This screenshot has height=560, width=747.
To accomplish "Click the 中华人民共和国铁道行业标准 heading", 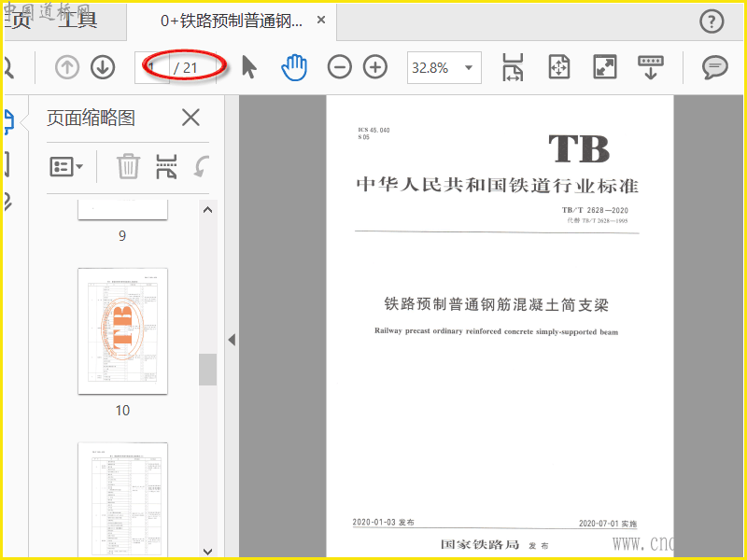I will (x=498, y=185).
